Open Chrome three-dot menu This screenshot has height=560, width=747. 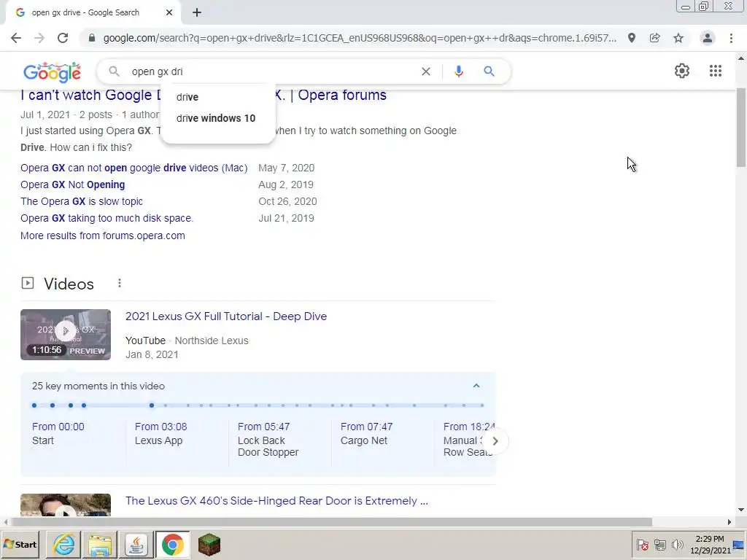coord(731,38)
